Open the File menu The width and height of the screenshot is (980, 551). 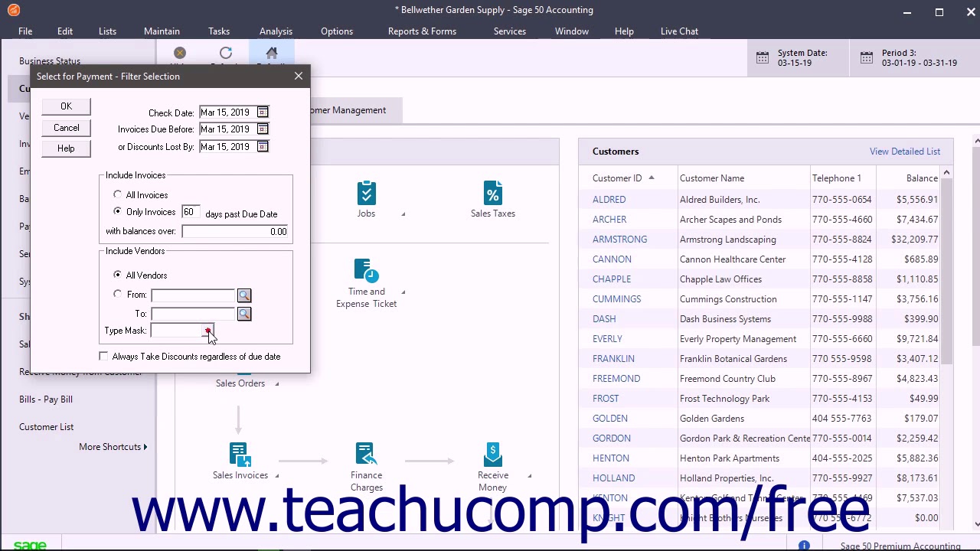25,31
